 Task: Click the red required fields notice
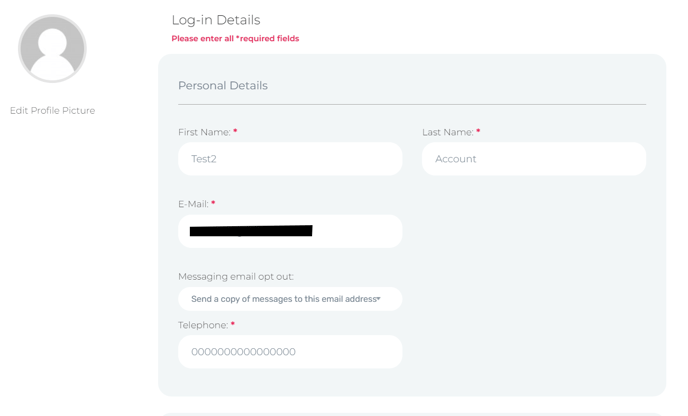click(235, 39)
